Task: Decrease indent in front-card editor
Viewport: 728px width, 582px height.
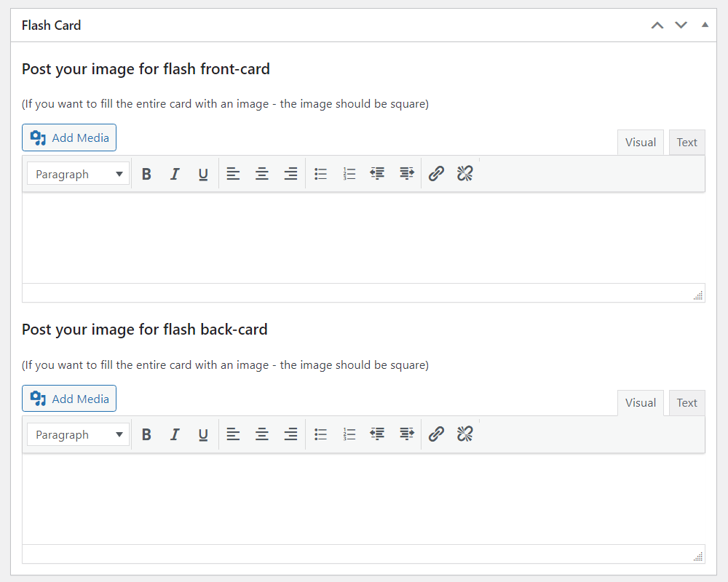Action: tap(377, 174)
